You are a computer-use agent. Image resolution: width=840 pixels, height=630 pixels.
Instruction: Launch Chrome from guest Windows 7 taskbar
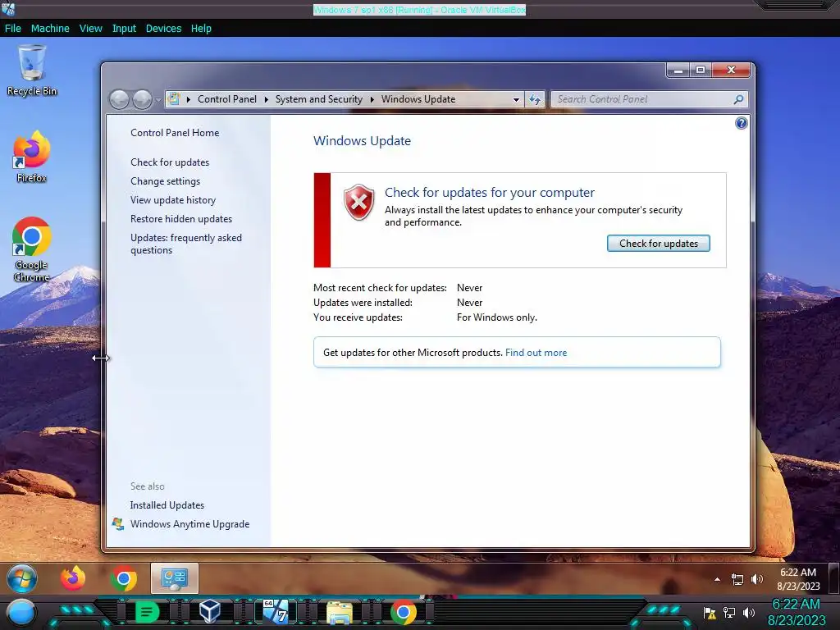point(124,578)
